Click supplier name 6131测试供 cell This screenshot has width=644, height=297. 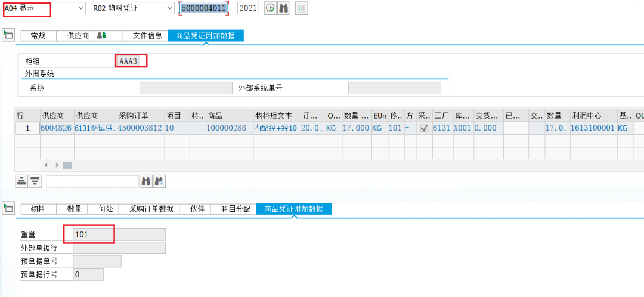pos(95,128)
